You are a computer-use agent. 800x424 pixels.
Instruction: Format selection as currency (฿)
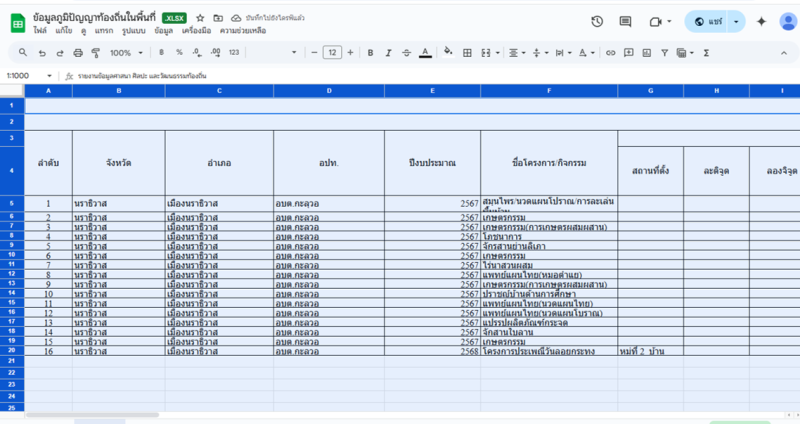[x=161, y=53]
